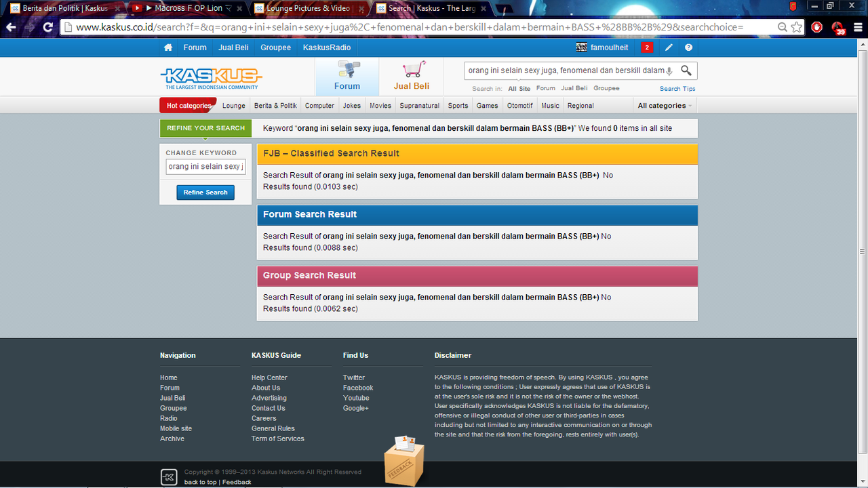The height and width of the screenshot is (488, 868).
Task: Open Games category
Action: [x=487, y=106]
